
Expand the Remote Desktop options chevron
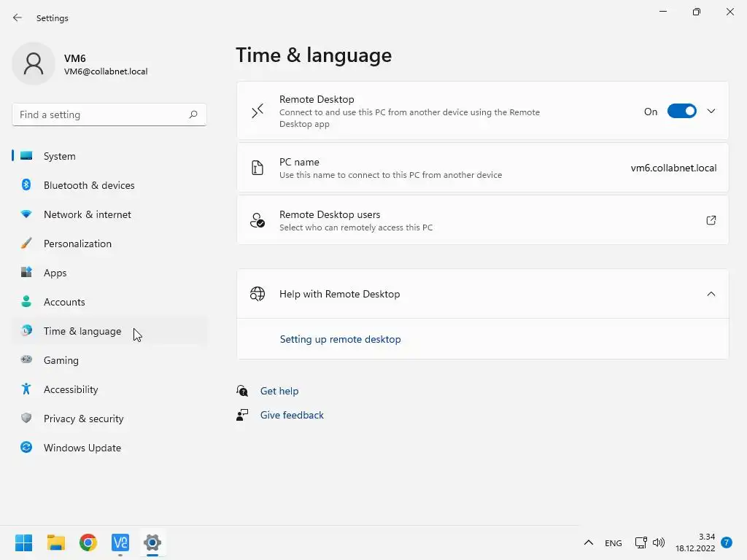tap(711, 112)
